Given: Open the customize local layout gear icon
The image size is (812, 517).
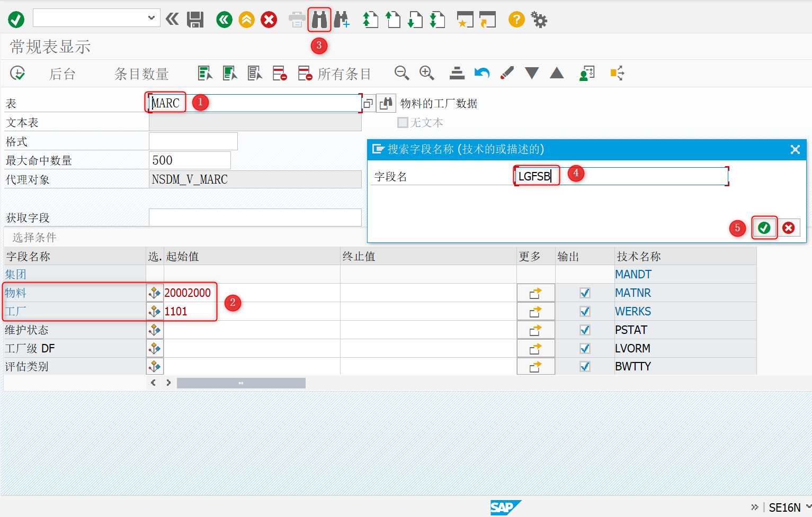Looking at the screenshot, I should (539, 20).
